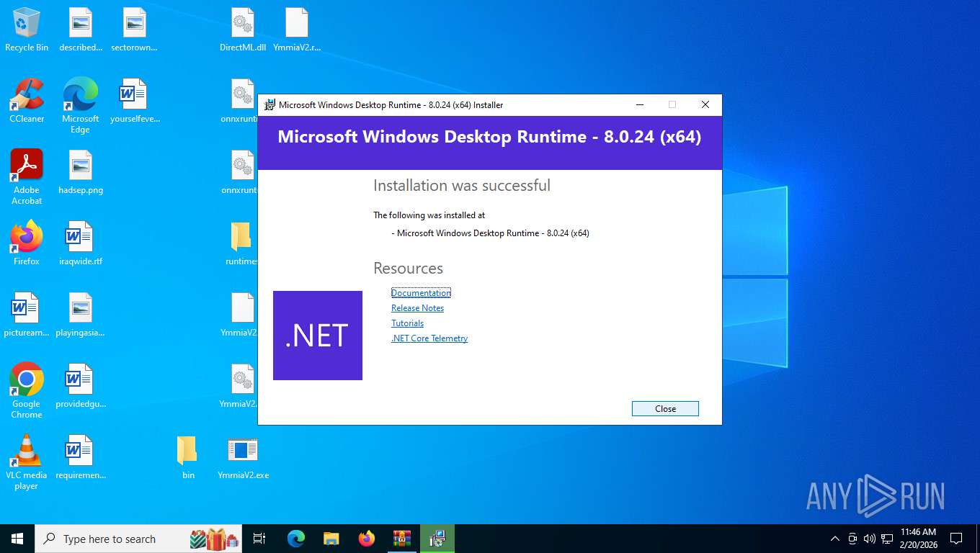Select the YmmiaV2.r... file at desktop top

297,30
